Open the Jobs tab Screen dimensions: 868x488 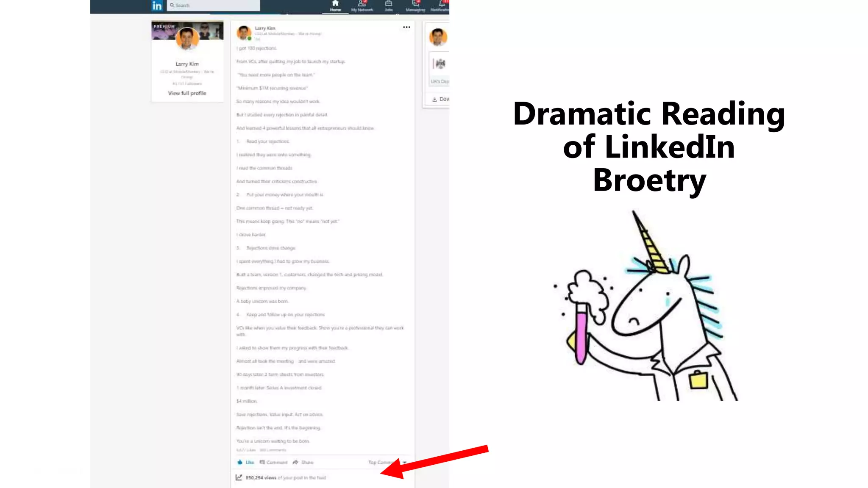pos(389,6)
